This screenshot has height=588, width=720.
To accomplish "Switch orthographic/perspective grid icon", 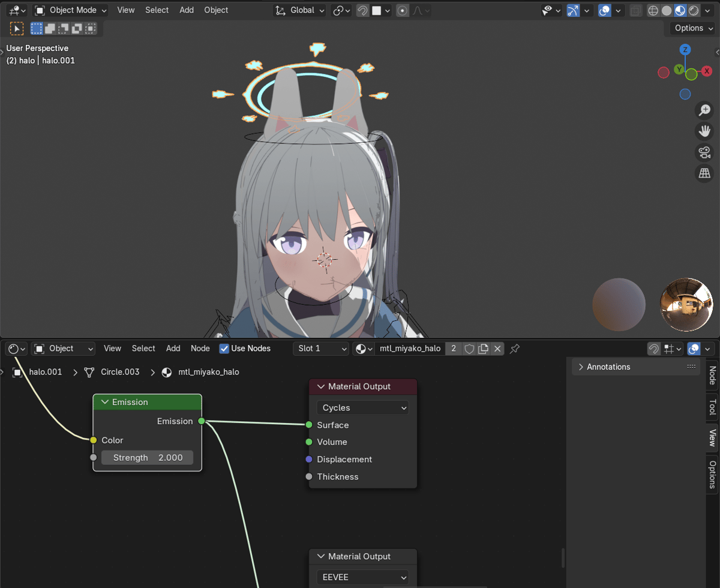I will tap(704, 173).
